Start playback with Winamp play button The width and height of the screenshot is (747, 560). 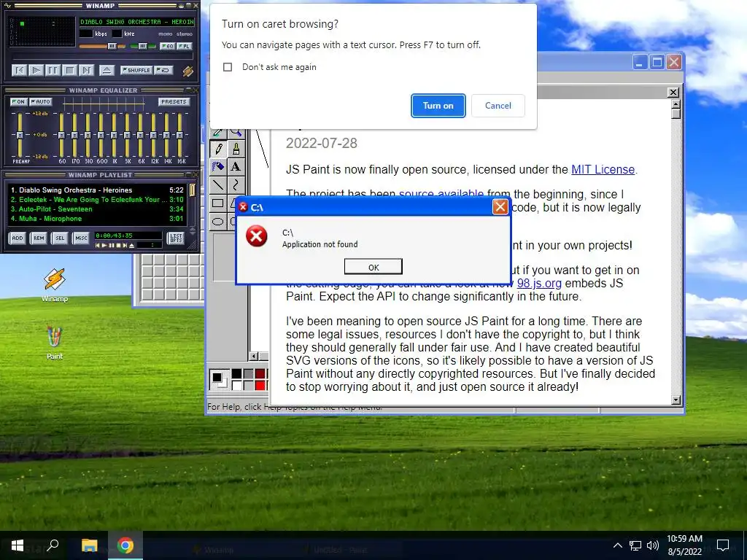(36, 71)
